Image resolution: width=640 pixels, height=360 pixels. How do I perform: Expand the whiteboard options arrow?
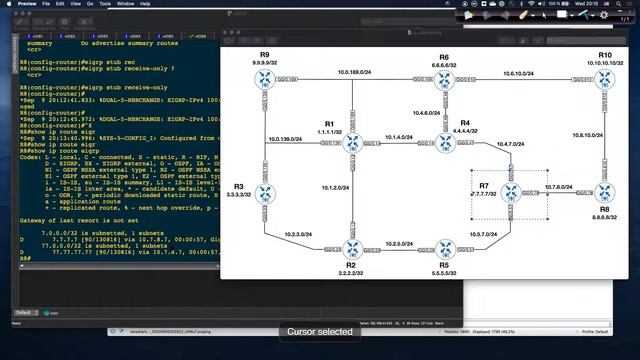click(571, 16)
